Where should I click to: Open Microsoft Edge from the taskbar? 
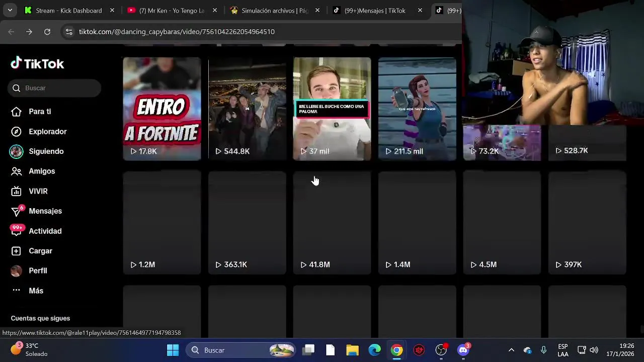[375, 350]
